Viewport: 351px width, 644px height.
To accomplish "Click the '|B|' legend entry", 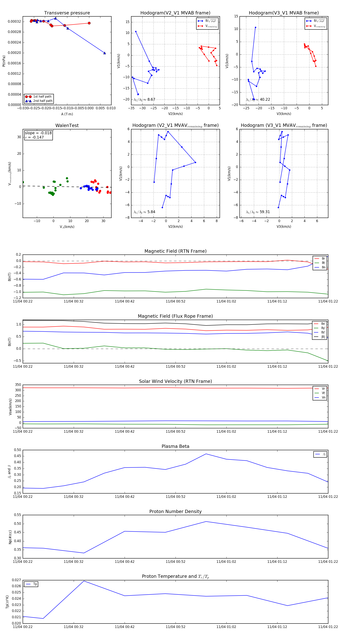I will tap(320, 337).
